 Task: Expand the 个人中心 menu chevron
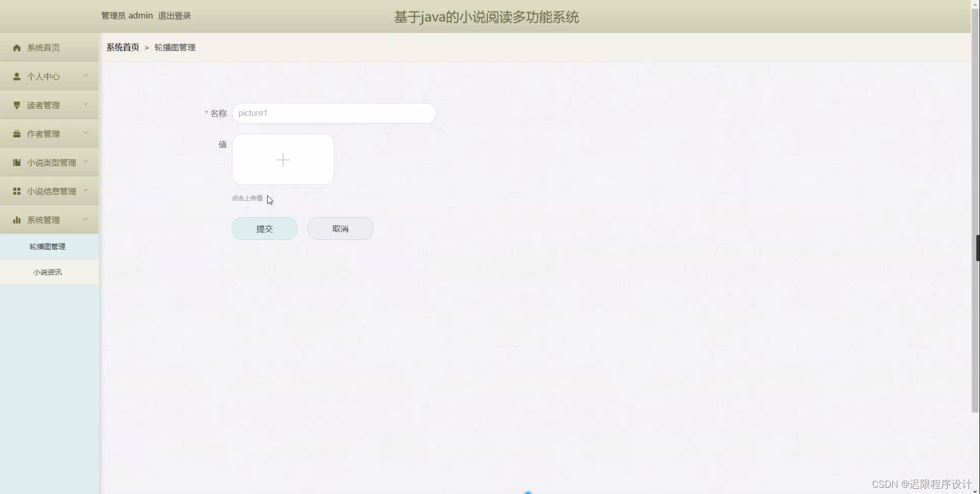click(86, 76)
